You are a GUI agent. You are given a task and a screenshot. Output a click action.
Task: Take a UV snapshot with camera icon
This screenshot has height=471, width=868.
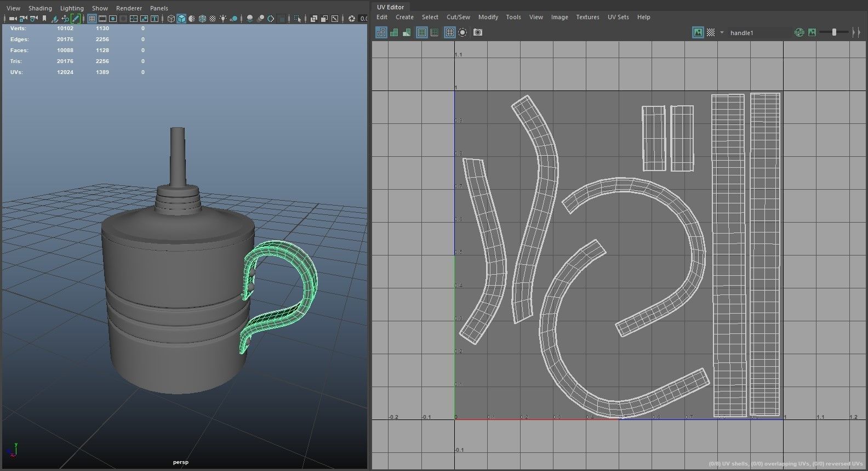pyautogui.click(x=478, y=32)
